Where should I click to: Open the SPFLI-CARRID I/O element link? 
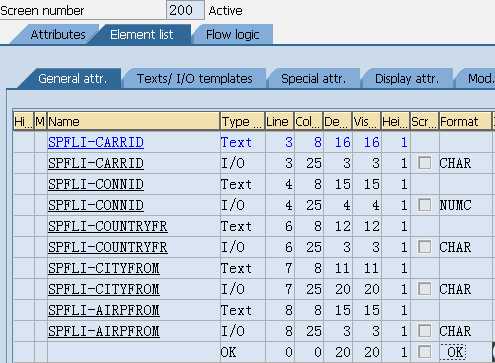coord(96,163)
